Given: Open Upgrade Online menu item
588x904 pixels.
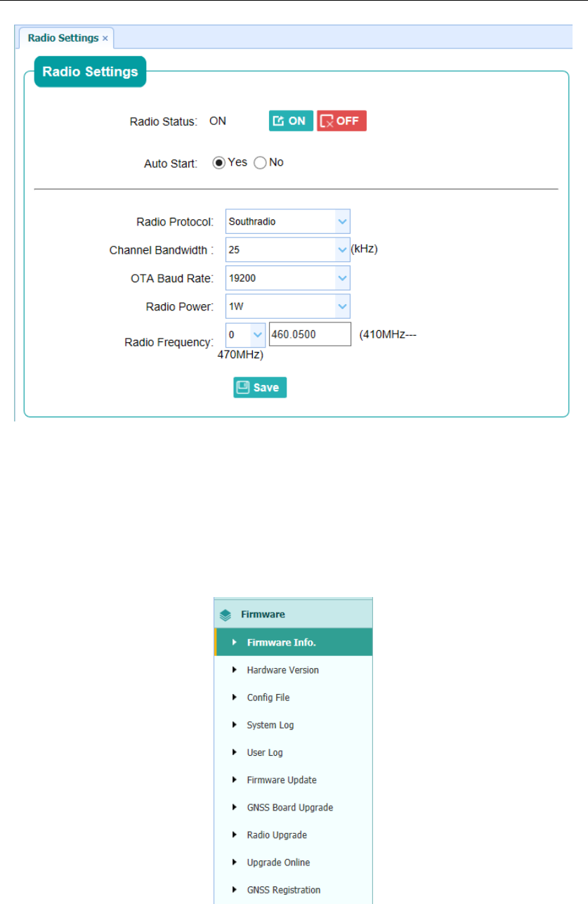Looking at the screenshot, I should click(x=293, y=863).
